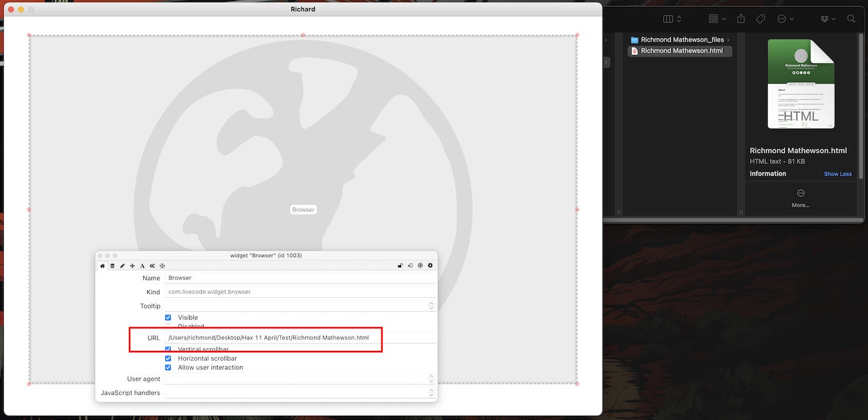868x420 pixels.
Task: Open the Dropbox toolbar dropdown
Action: [828, 19]
